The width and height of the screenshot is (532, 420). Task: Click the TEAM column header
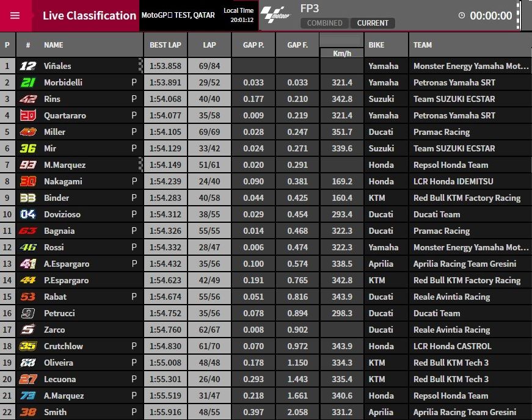coord(423,45)
